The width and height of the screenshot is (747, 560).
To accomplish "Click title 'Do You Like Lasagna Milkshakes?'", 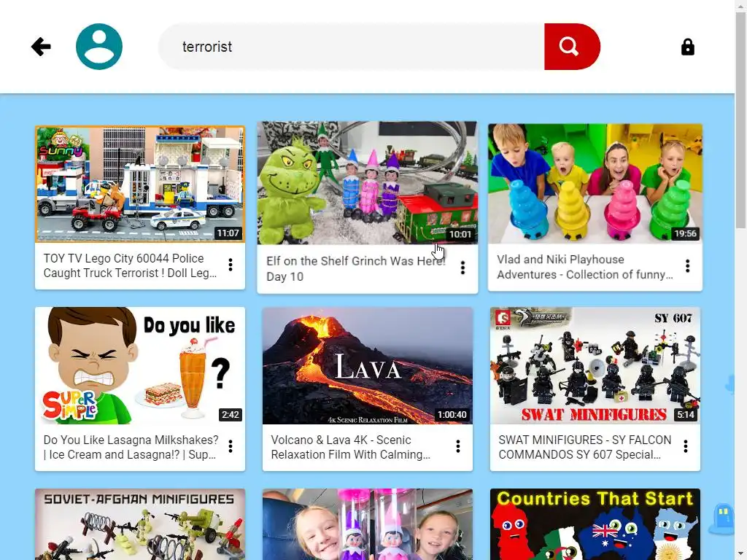I will (131, 440).
